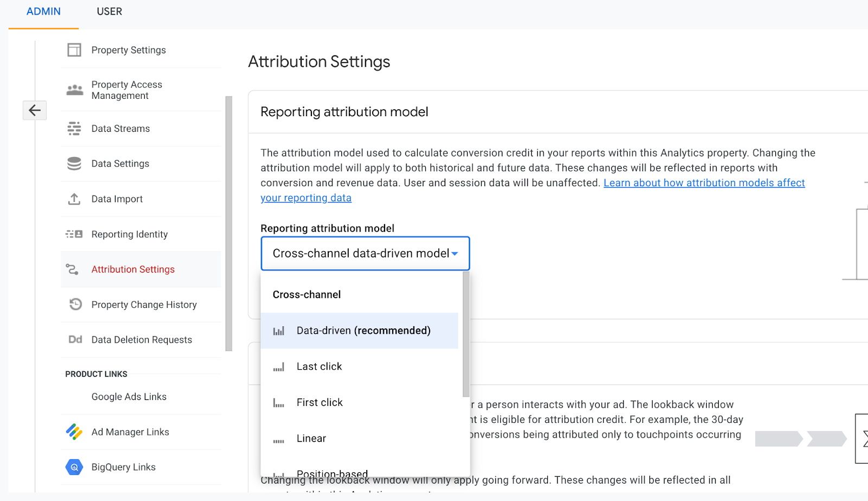Switch to the ADMIN tab
The height and width of the screenshot is (501, 868).
[x=43, y=11]
